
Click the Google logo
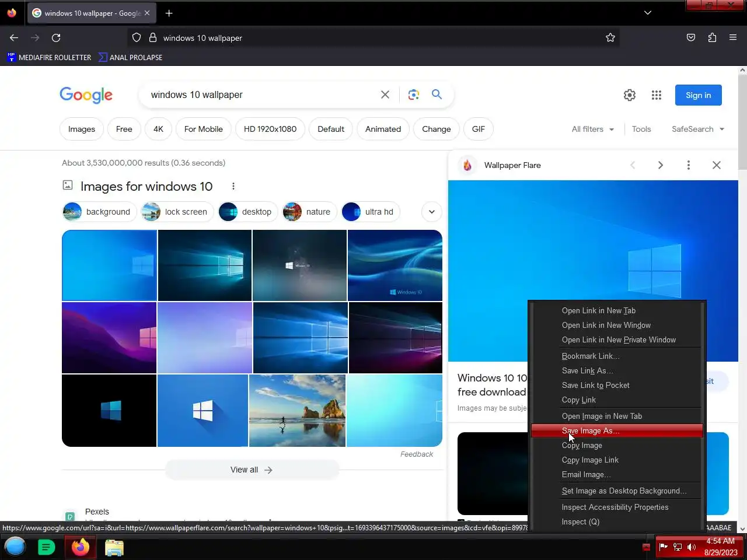pyautogui.click(x=86, y=95)
